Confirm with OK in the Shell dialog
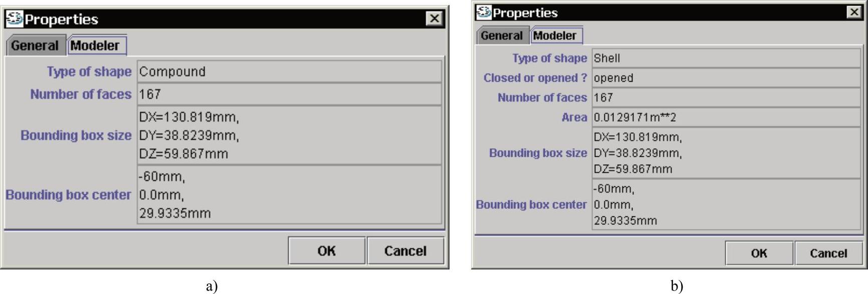Viewport: 868px width, 294px height. (759, 253)
